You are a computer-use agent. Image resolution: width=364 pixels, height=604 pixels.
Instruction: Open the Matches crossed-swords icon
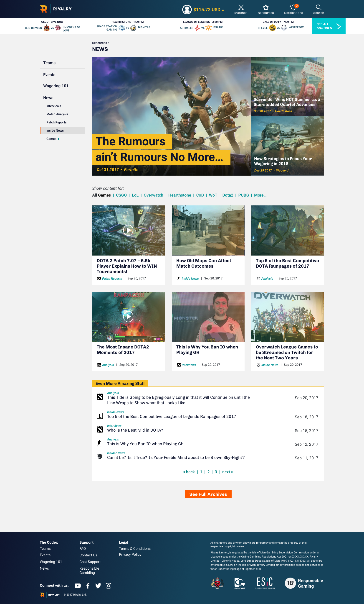pos(241,7)
